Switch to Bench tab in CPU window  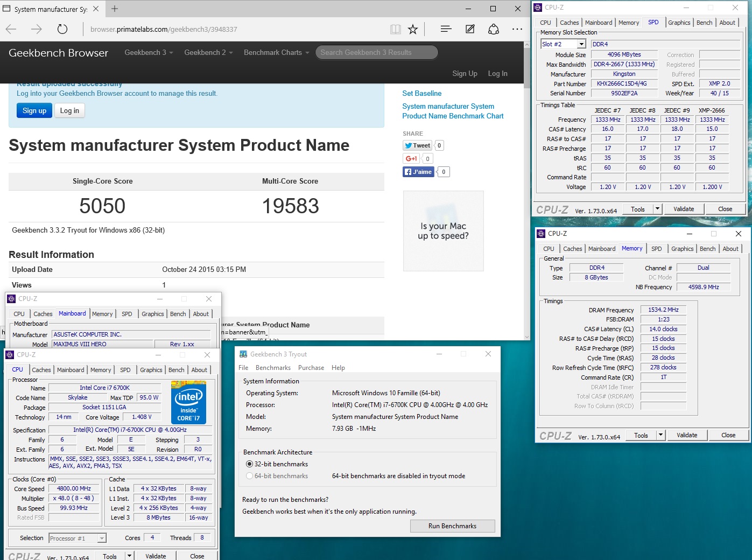[x=176, y=370]
